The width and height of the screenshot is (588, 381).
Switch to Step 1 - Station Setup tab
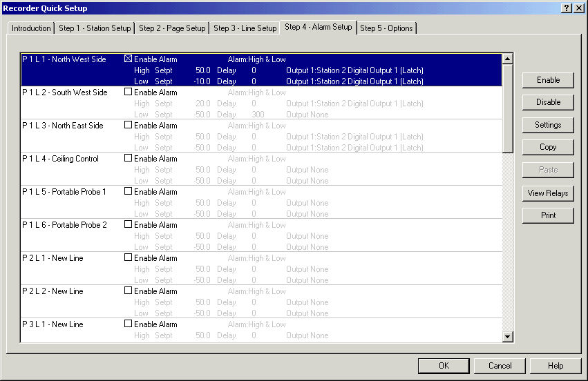(x=95, y=28)
